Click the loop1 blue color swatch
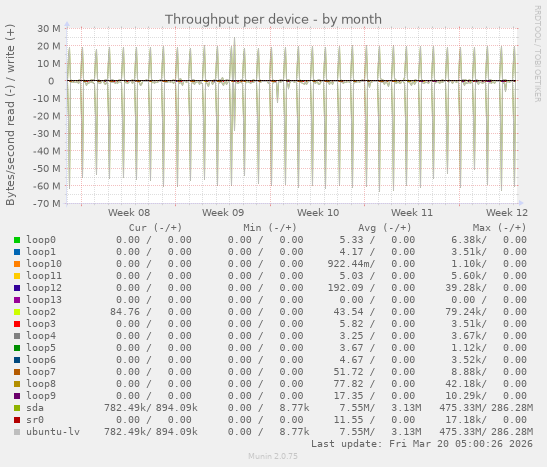This screenshot has height=467, width=547. [x=17, y=252]
